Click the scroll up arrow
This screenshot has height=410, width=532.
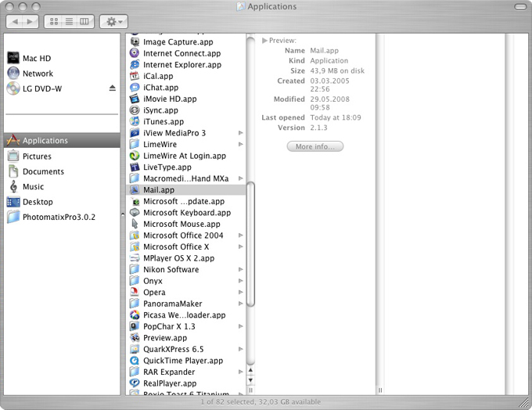point(250,370)
